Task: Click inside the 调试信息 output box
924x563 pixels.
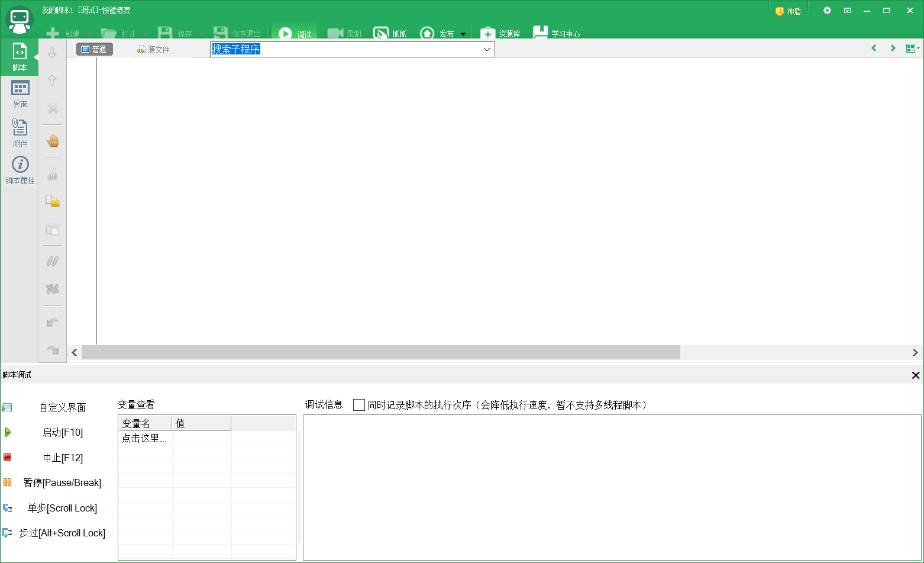Action: pos(612,488)
